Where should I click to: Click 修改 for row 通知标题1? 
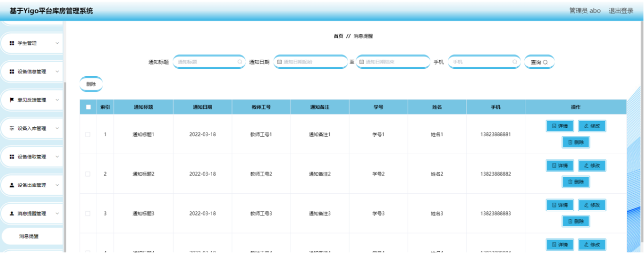coord(592,126)
